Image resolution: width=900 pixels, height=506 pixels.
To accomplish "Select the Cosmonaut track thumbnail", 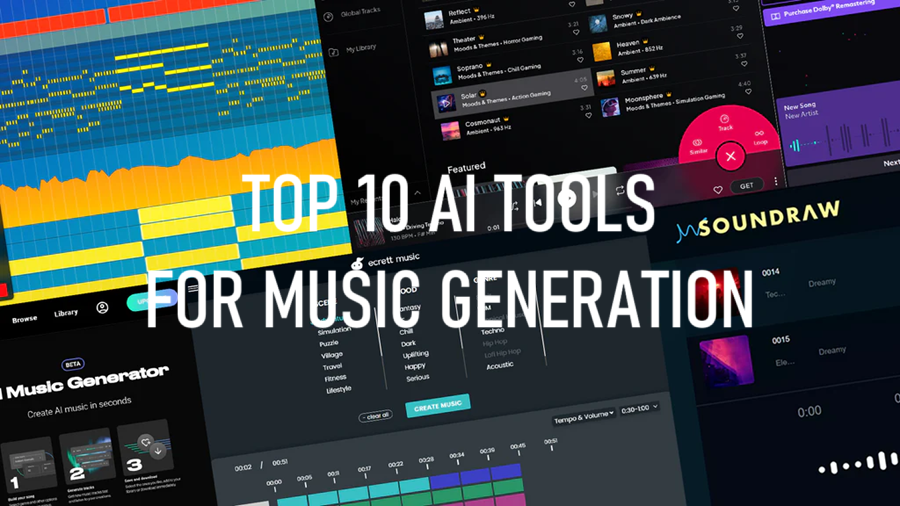I will click(x=450, y=131).
